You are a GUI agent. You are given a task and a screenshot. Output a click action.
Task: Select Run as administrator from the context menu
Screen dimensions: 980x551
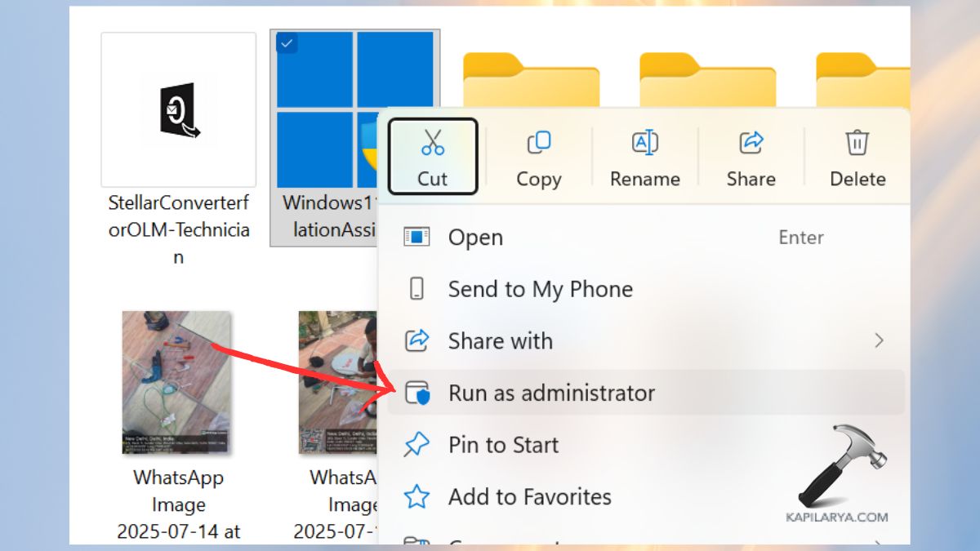[551, 393]
